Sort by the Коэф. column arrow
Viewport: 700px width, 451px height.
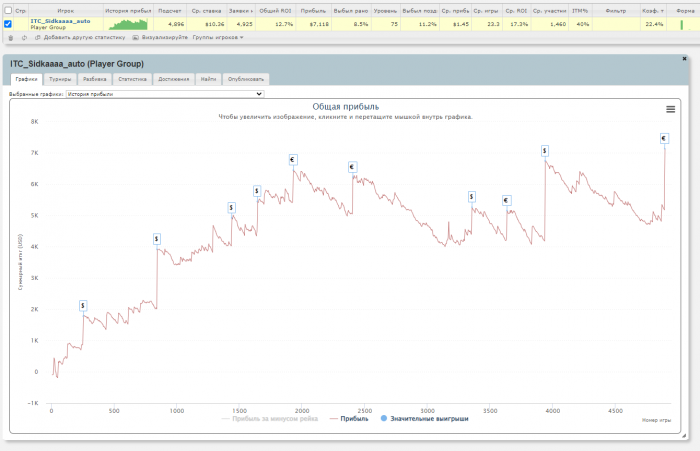coord(662,11)
